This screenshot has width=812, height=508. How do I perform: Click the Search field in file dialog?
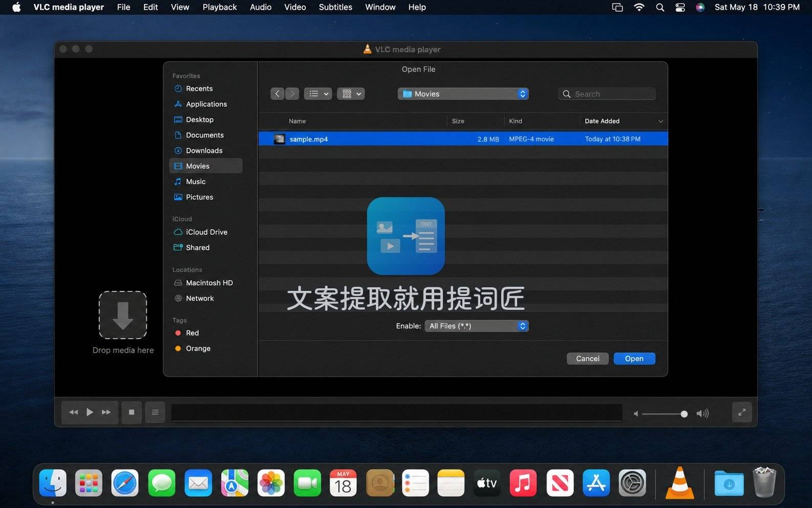coord(607,94)
